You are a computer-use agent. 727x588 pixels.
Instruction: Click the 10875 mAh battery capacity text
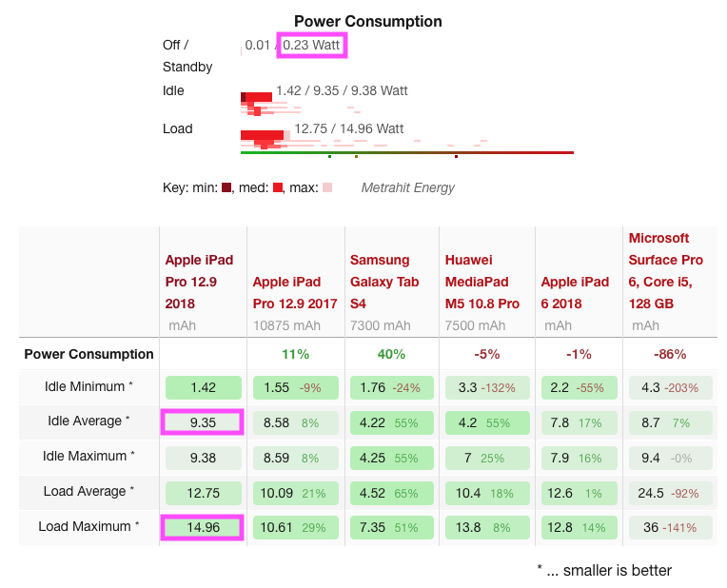pyautogui.click(x=286, y=325)
